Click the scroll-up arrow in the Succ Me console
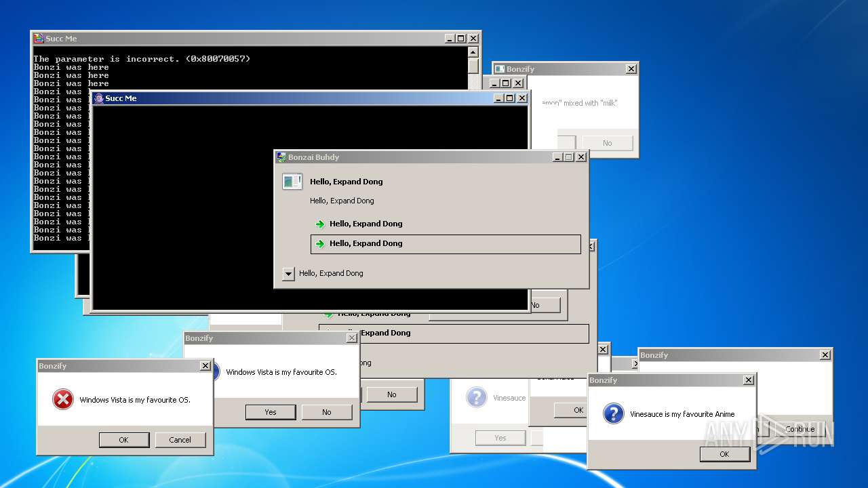Screen dimensions: 868x488 pos(473,52)
